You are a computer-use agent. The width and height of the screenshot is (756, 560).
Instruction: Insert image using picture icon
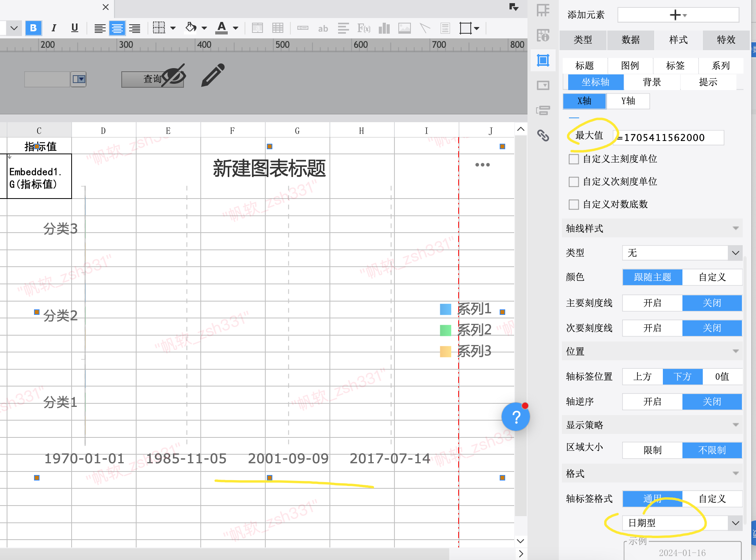coord(405,28)
